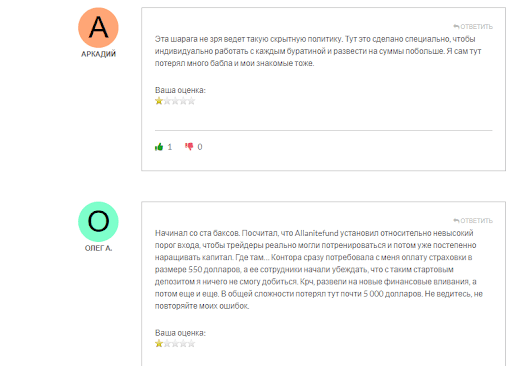The height and width of the screenshot is (366, 512).
Task: Click the third star in Олег's rating
Action: click(175, 344)
